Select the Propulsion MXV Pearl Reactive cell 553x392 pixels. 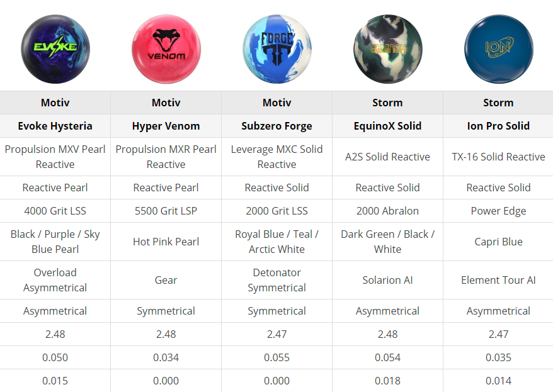[55, 157]
